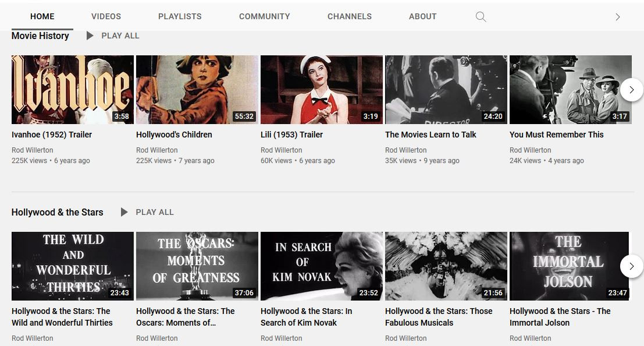Viewport: 644px width, 346px height.
Task: Advance Hollywood & the Stars row next arrow
Action: pyautogui.click(x=632, y=266)
